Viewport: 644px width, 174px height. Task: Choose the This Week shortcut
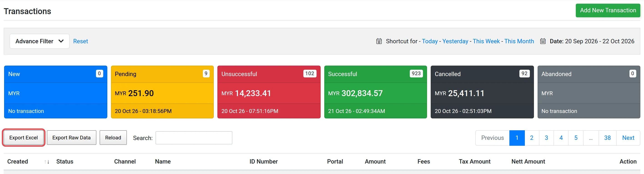pos(486,41)
